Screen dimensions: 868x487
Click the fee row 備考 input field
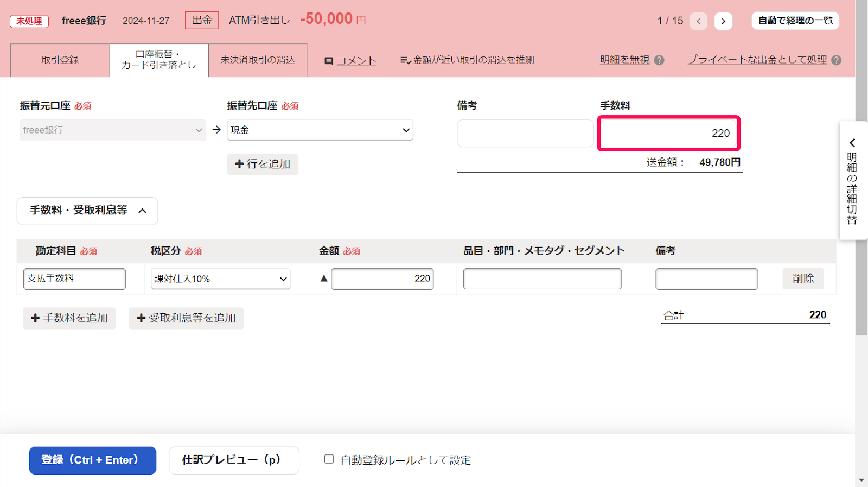(706, 279)
